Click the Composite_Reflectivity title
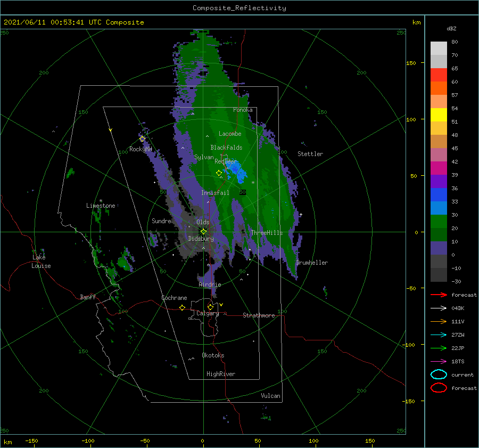Image resolution: width=479 pixels, height=448 pixels. pyautogui.click(x=240, y=8)
